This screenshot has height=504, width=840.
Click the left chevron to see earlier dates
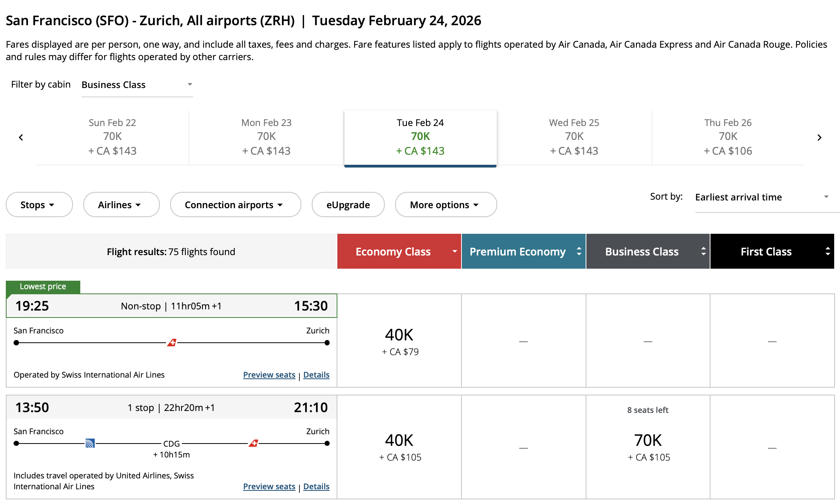pos(21,137)
